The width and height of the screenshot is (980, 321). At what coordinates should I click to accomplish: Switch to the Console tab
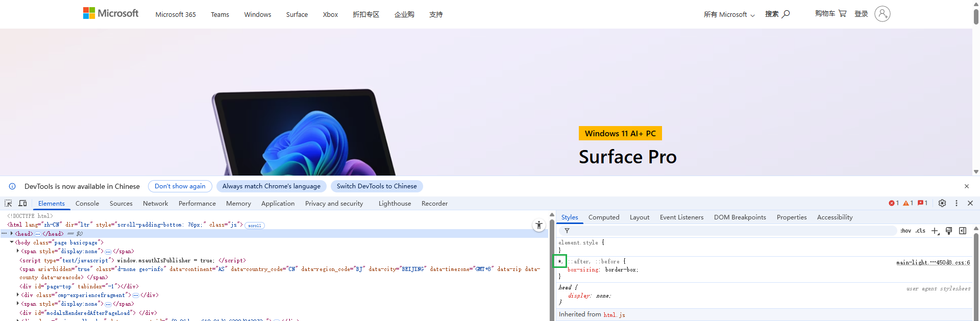click(x=87, y=203)
